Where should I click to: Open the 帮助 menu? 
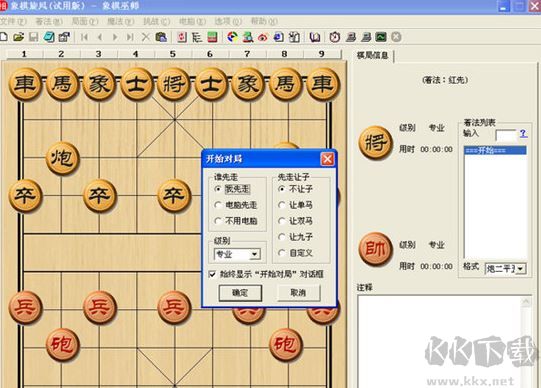pos(264,21)
